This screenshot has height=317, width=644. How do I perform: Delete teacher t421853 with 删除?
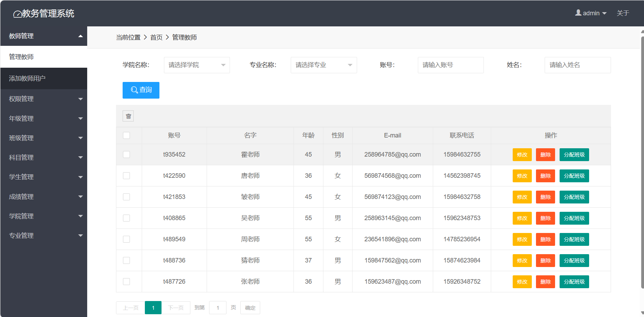545,197
